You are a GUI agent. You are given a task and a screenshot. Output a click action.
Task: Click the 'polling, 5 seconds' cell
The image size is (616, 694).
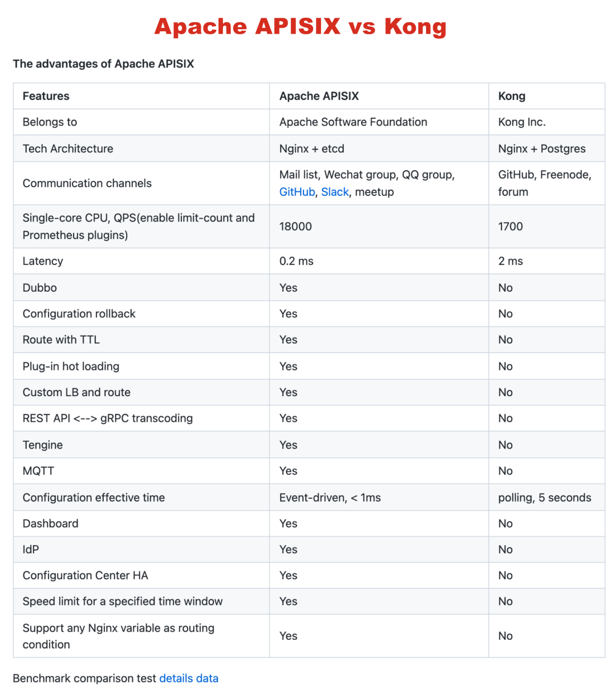[x=544, y=498]
